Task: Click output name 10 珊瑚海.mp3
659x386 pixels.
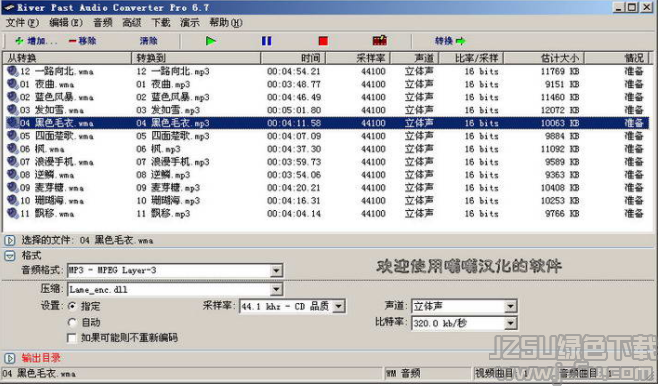Action: click(168, 201)
